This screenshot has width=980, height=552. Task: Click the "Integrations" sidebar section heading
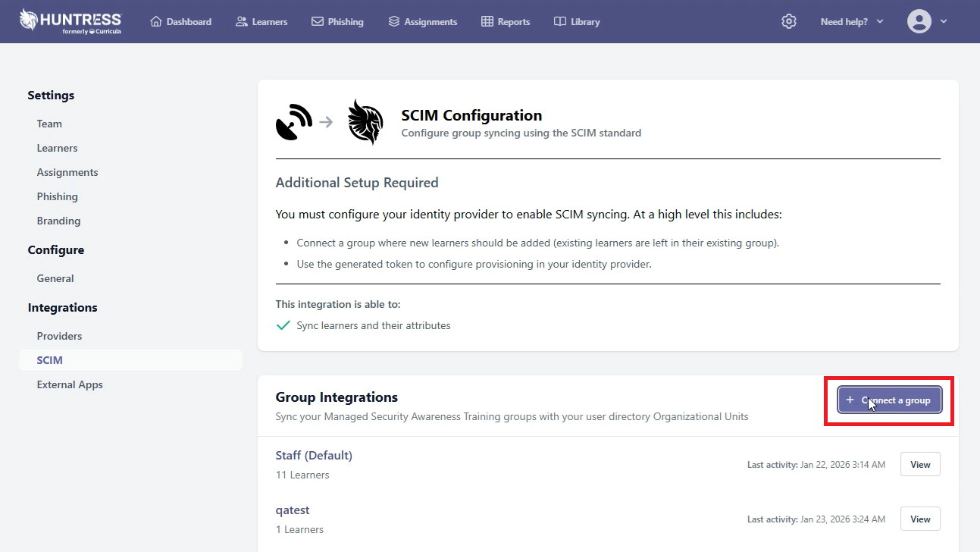[x=62, y=308]
